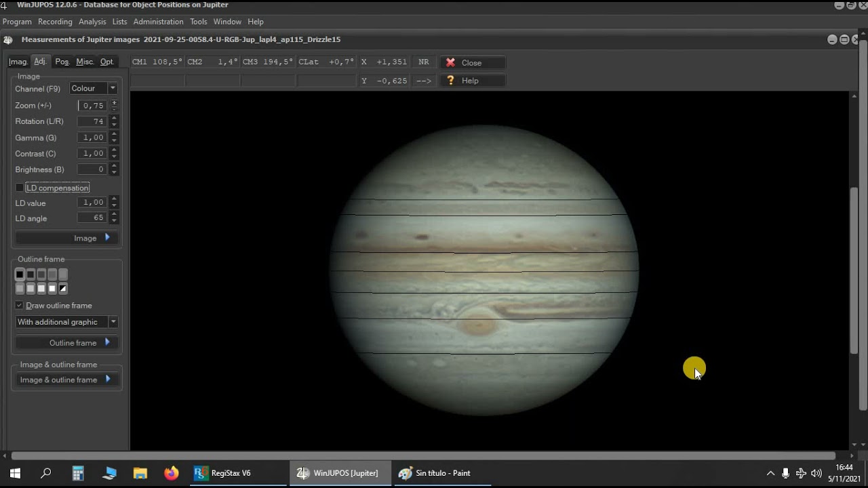The height and width of the screenshot is (488, 868).
Task: Decrease Contrast with its down arrow
Action: pyautogui.click(x=114, y=157)
